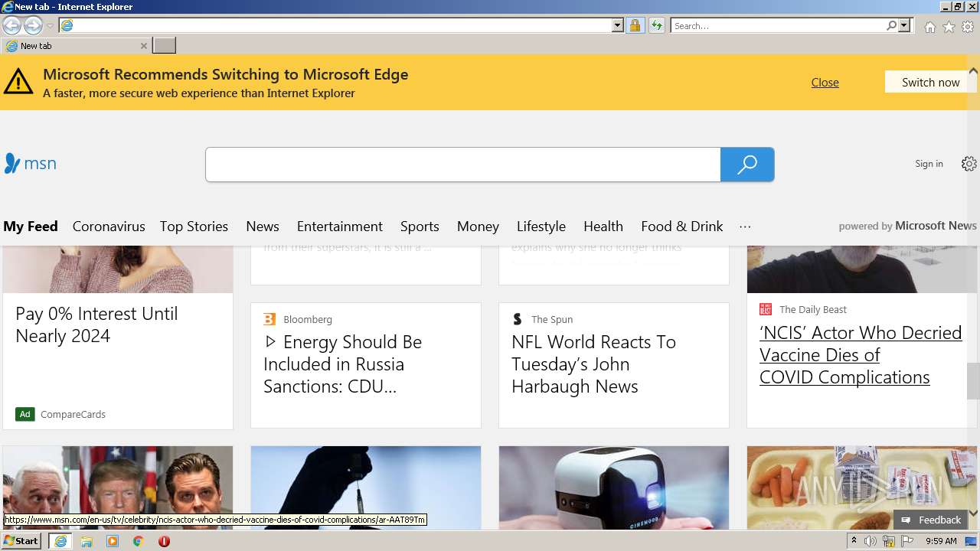Open Pay 0% Interest ad headline
980x551 pixels.
(x=96, y=324)
